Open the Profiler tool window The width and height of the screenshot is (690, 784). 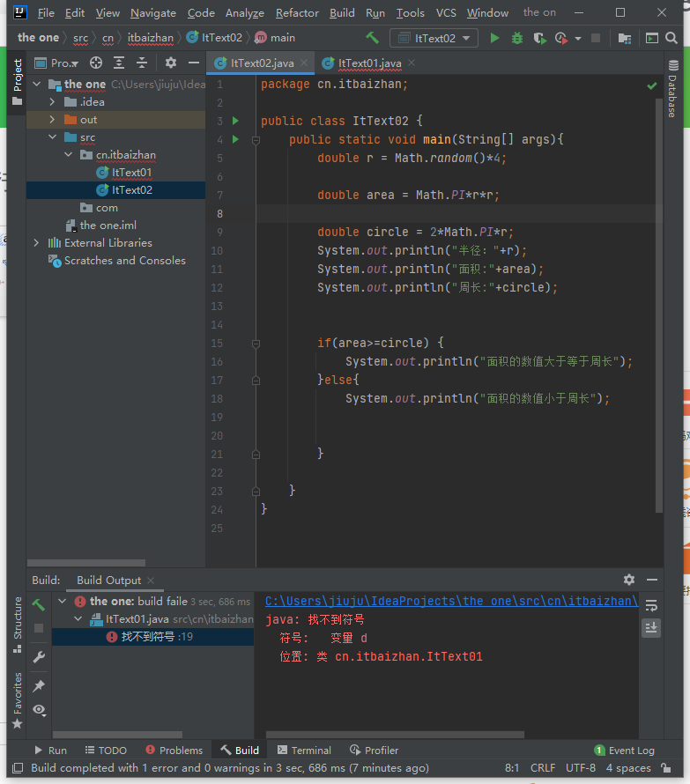click(375, 750)
